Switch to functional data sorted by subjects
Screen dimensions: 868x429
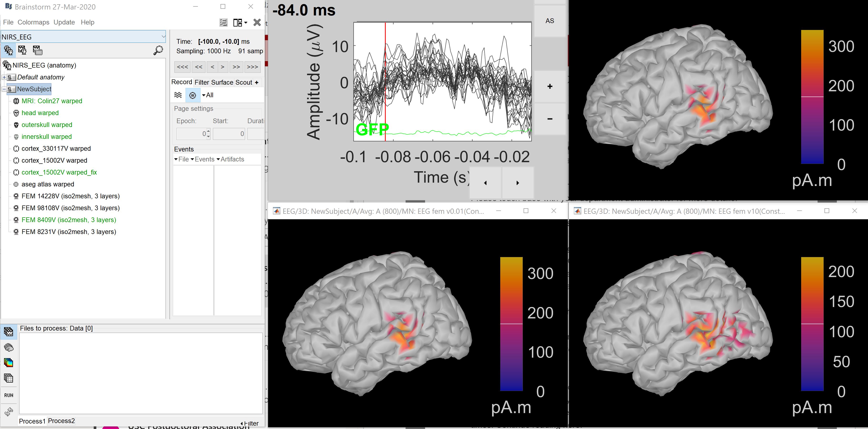[x=22, y=50]
